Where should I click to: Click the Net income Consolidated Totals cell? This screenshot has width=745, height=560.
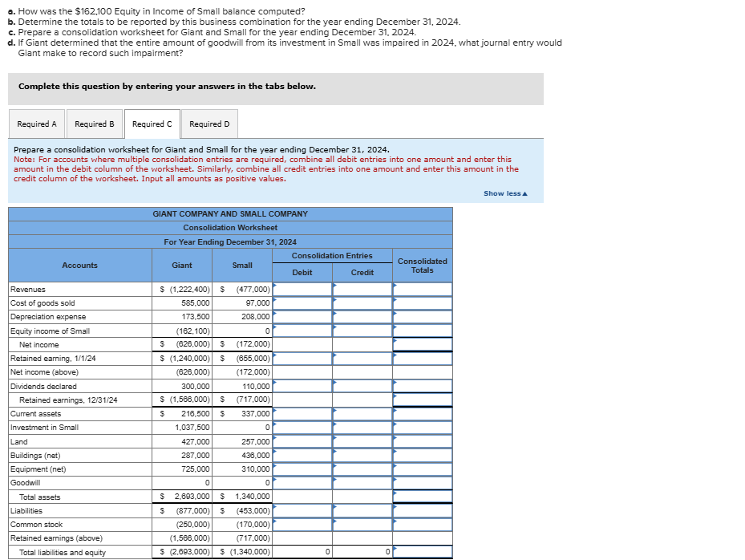coord(422,344)
